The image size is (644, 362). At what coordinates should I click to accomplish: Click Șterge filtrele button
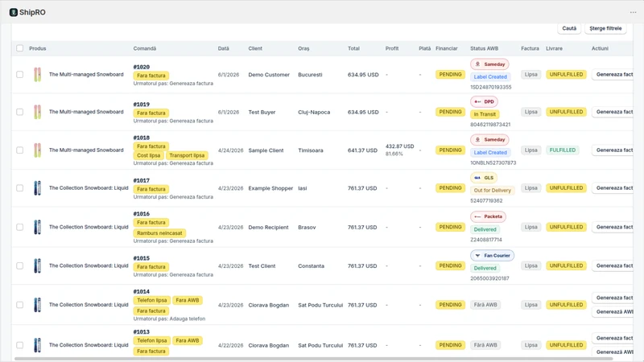point(605,28)
